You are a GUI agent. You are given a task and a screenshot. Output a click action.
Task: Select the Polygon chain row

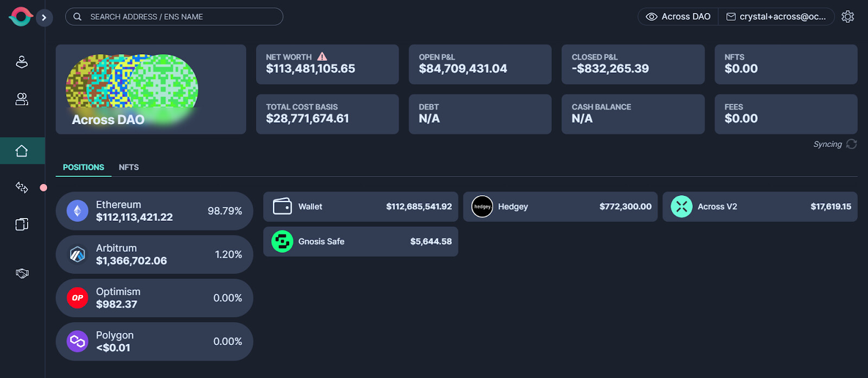click(x=155, y=341)
